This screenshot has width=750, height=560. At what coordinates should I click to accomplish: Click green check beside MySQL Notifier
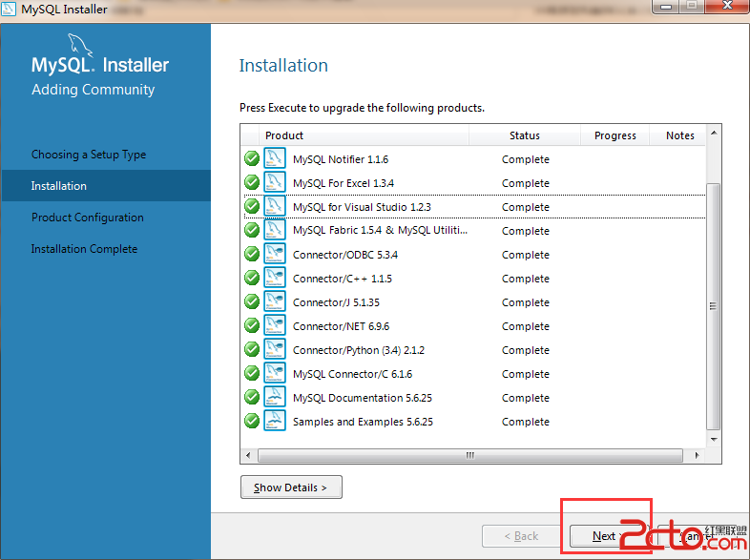click(x=252, y=158)
